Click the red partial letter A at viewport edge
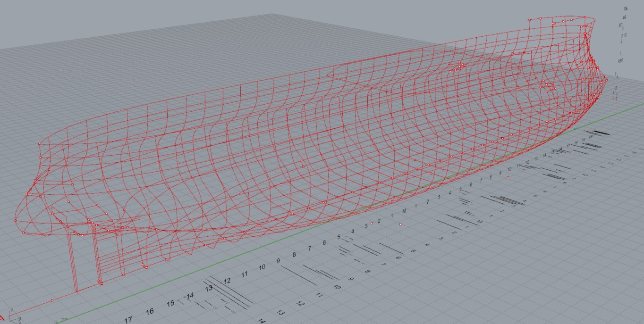The image size is (644, 324). (3, 317)
